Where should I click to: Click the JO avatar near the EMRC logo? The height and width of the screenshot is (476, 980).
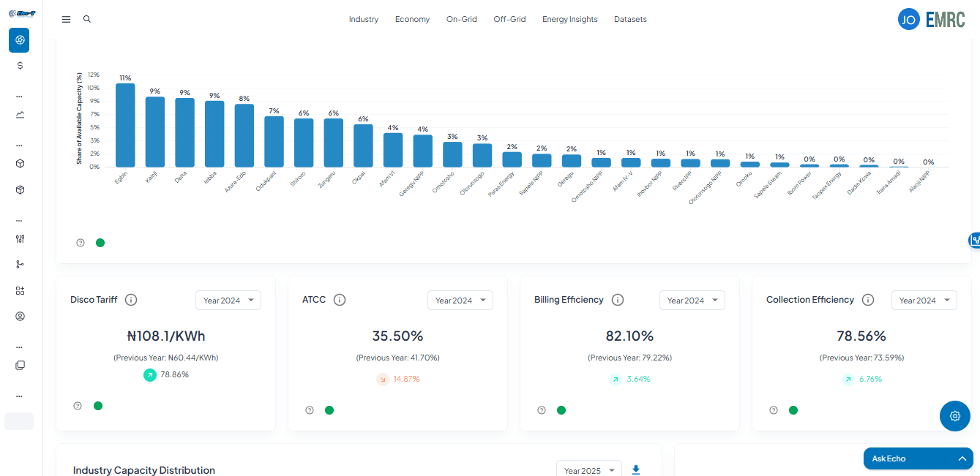(x=908, y=19)
